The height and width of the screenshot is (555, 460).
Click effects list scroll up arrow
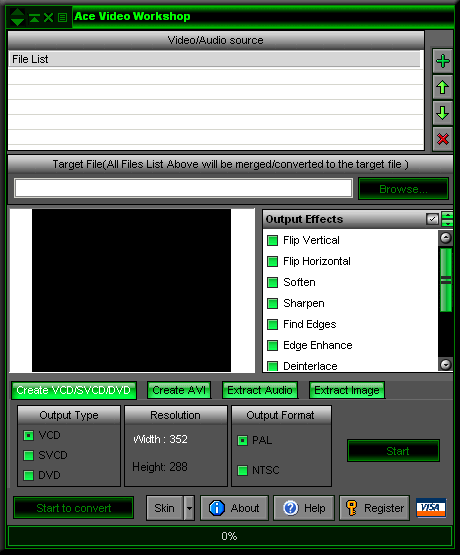coord(445,238)
